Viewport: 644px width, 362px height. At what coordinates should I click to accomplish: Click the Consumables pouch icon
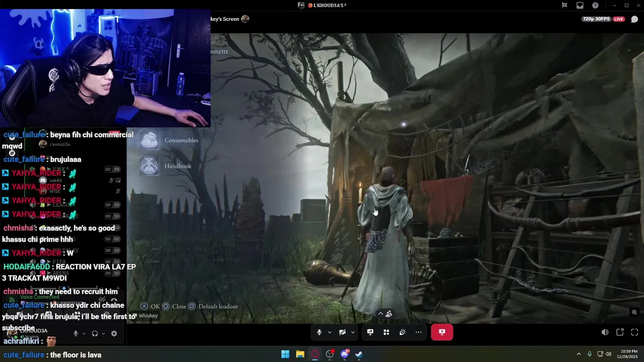coord(149,140)
